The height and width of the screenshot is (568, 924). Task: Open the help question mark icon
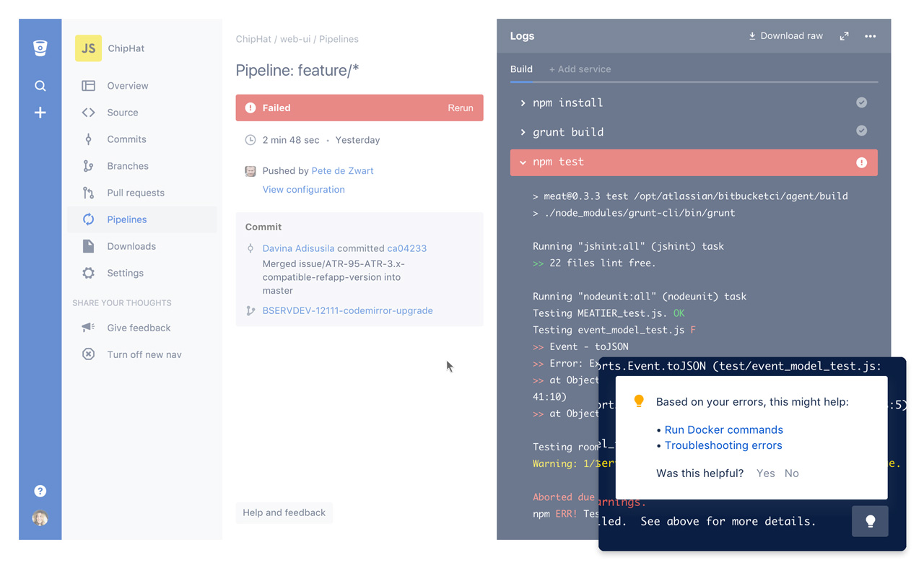40,491
